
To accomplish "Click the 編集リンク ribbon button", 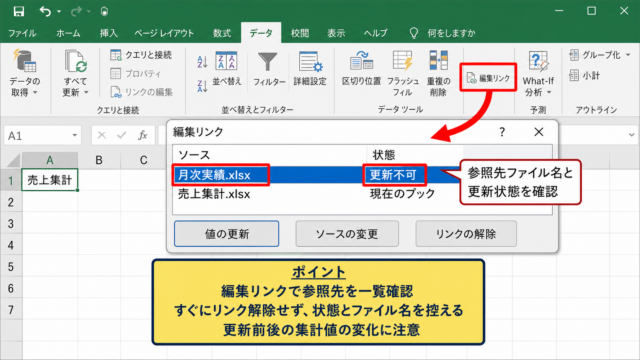I will (x=488, y=78).
